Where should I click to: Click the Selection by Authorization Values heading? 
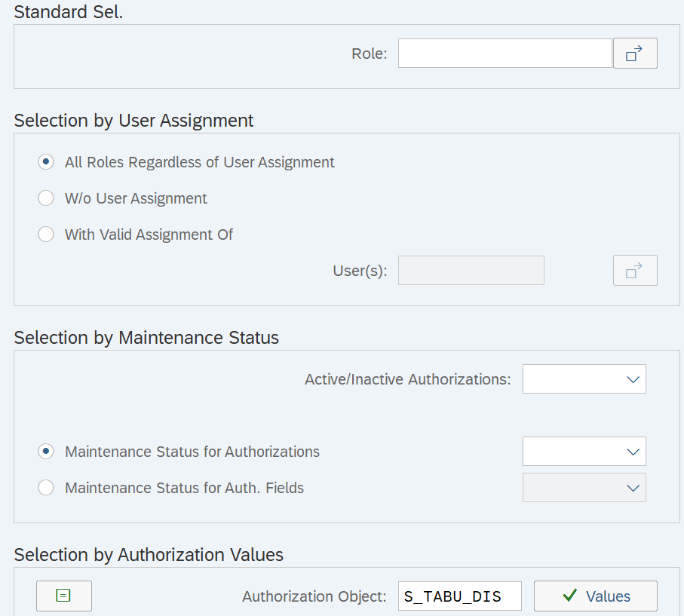(149, 555)
